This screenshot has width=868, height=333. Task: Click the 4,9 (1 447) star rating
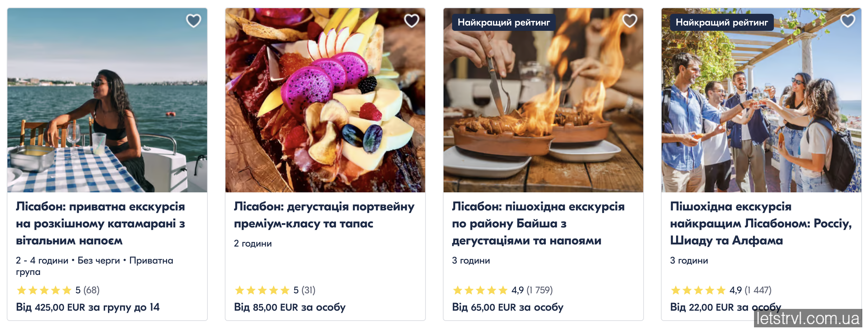click(720, 290)
